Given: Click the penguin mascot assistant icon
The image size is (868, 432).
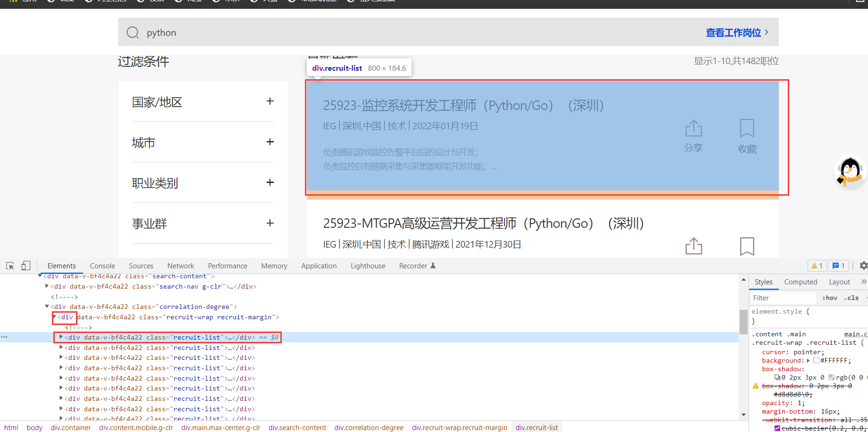Looking at the screenshot, I should tap(851, 172).
